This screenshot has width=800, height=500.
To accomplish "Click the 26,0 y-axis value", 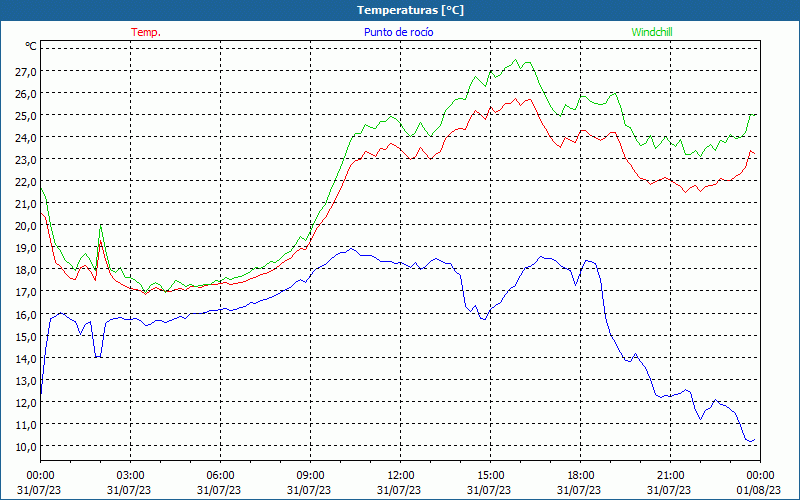I will pos(26,93).
